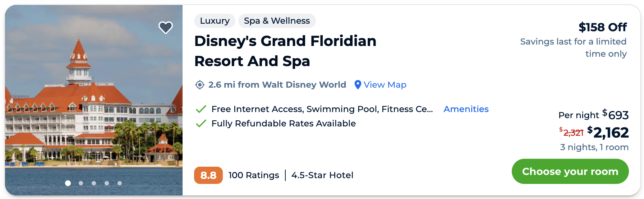Screen dimensions: 644x199
Task: Switch to the fifth carousel photo dot
Action: 120,183
